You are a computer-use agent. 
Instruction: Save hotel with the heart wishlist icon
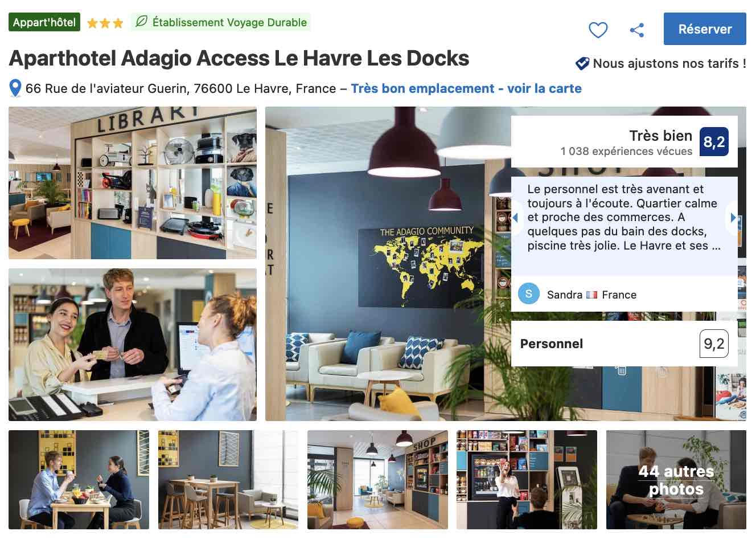point(598,30)
